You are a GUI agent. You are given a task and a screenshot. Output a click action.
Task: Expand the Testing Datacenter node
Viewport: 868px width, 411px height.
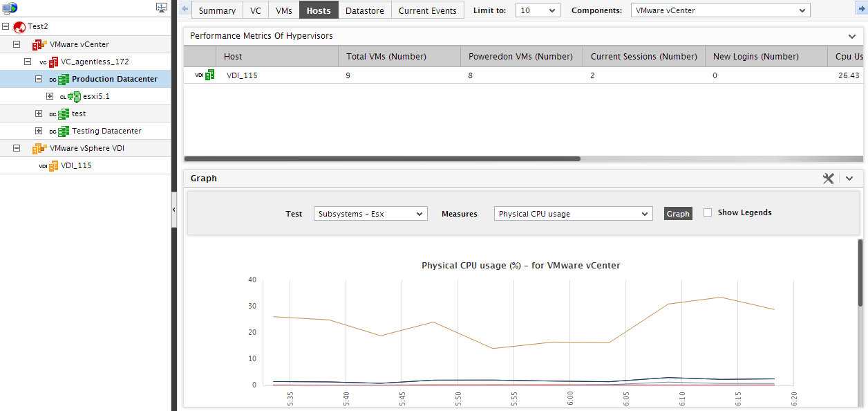[x=39, y=131]
